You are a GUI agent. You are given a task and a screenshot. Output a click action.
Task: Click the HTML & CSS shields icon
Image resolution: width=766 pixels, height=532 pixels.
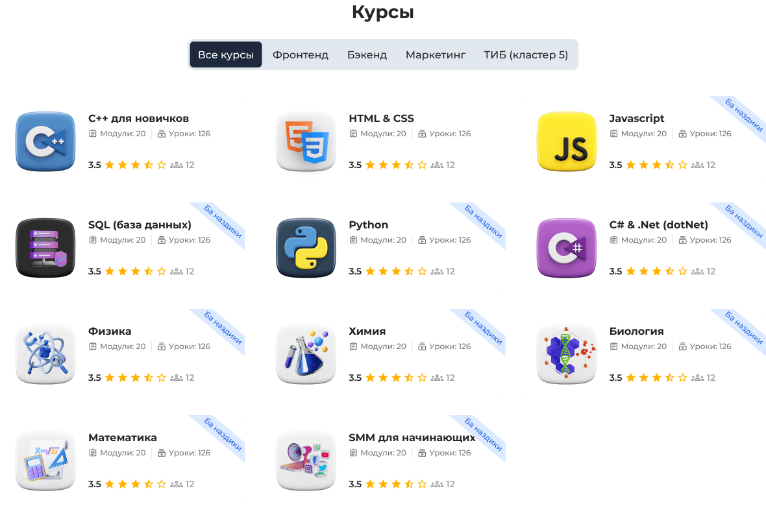[x=306, y=141]
